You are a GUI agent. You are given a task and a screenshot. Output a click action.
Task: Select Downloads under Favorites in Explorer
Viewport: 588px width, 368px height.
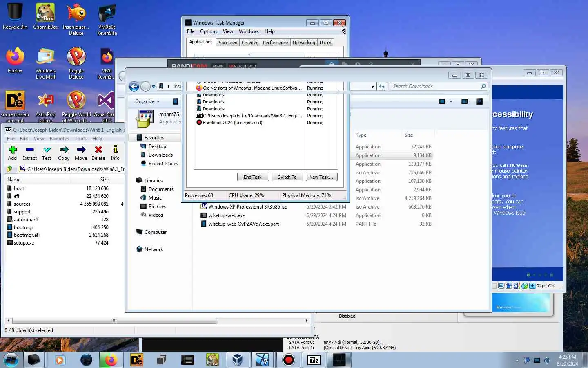pyautogui.click(x=160, y=155)
